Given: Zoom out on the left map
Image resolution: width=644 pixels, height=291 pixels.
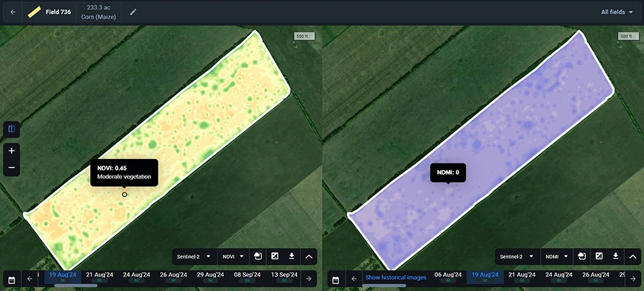Looking at the screenshot, I should pos(11,168).
